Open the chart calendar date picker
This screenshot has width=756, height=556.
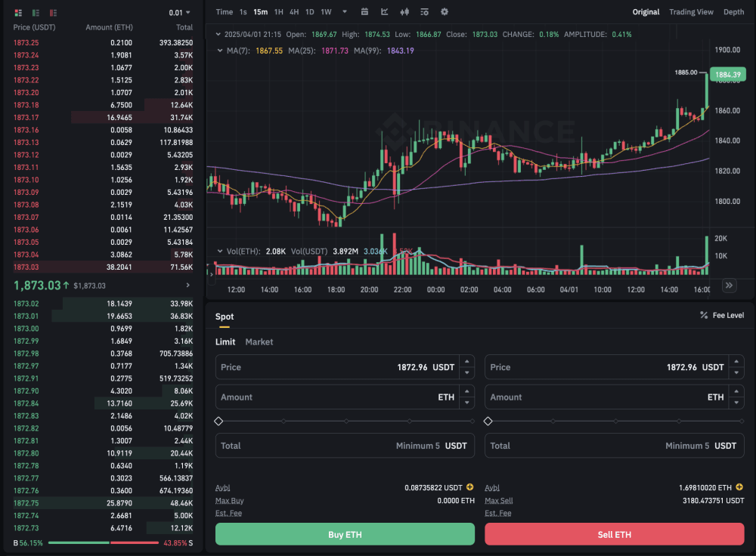(x=365, y=12)
